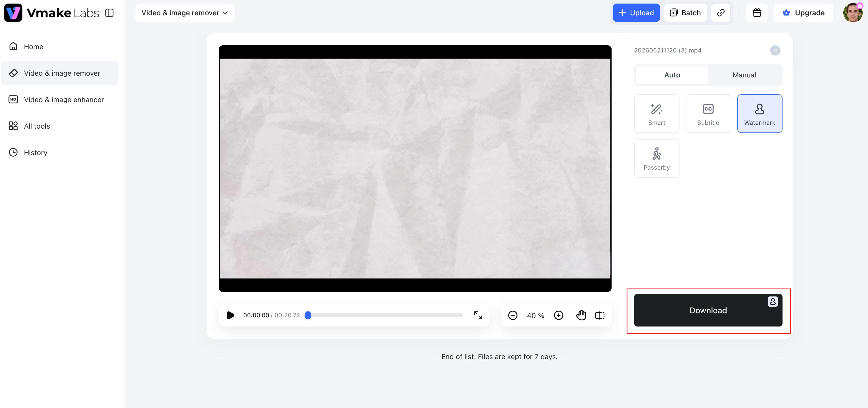Open History in sidebar
This screenshot has width=868, height=408.
point(60,153)
